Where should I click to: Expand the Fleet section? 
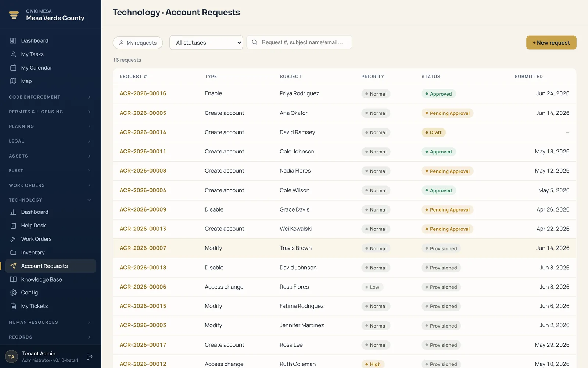50,171
